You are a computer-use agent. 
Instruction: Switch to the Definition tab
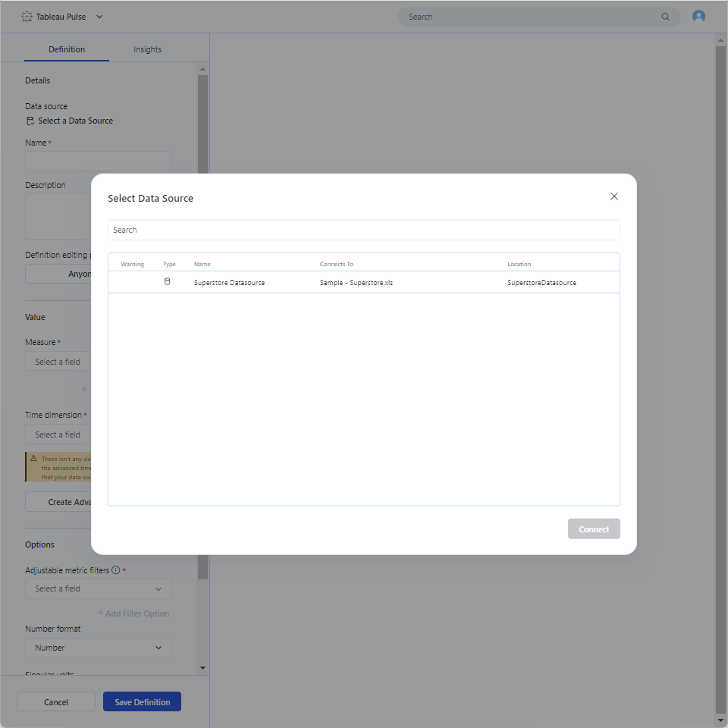tap(67, 49)
